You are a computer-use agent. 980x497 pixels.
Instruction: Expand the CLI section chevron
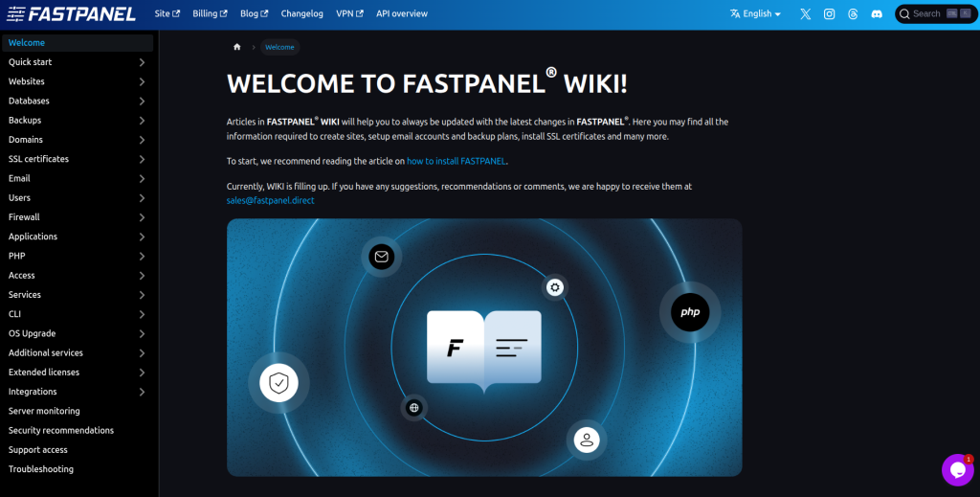click(x=142, y=314)
